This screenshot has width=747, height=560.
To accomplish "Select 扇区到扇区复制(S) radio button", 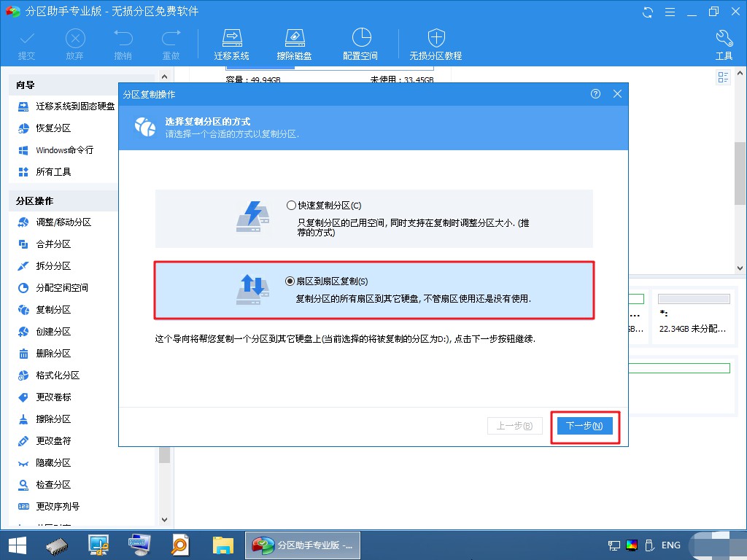I will click(290, 281).
